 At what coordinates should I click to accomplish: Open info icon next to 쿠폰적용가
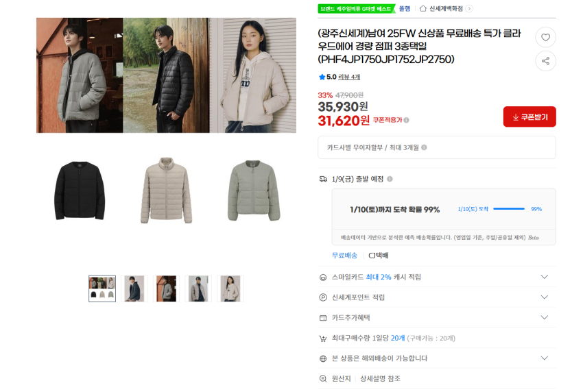[x=407, y=120]
